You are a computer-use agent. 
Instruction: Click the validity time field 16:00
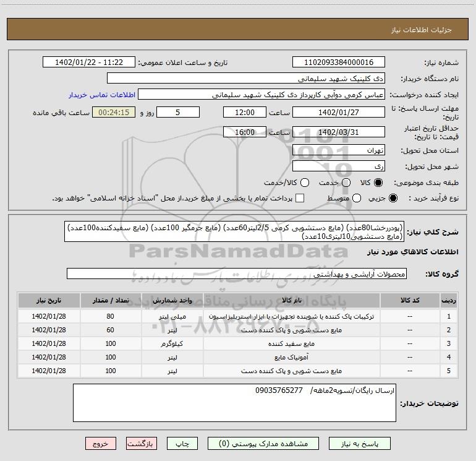tap(245, 132)
